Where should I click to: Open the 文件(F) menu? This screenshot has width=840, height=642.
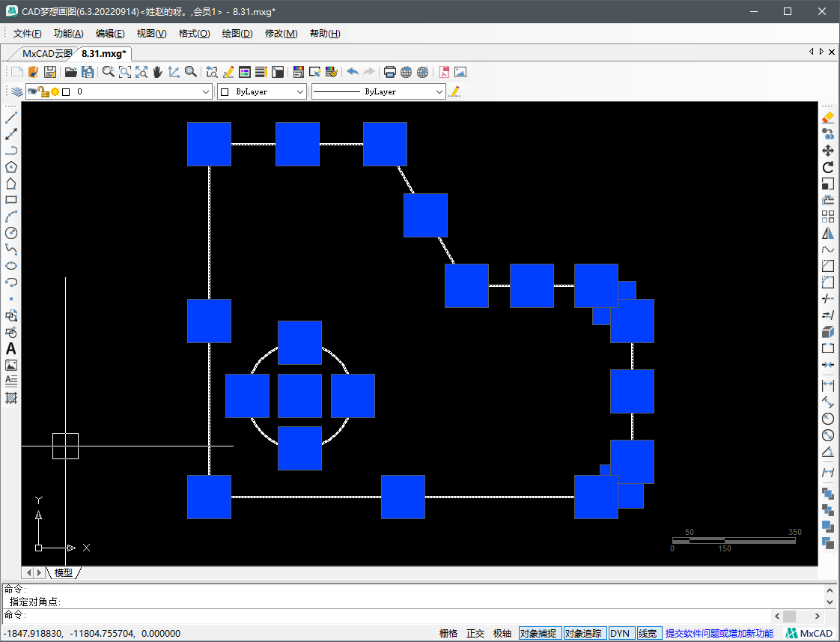27,33
